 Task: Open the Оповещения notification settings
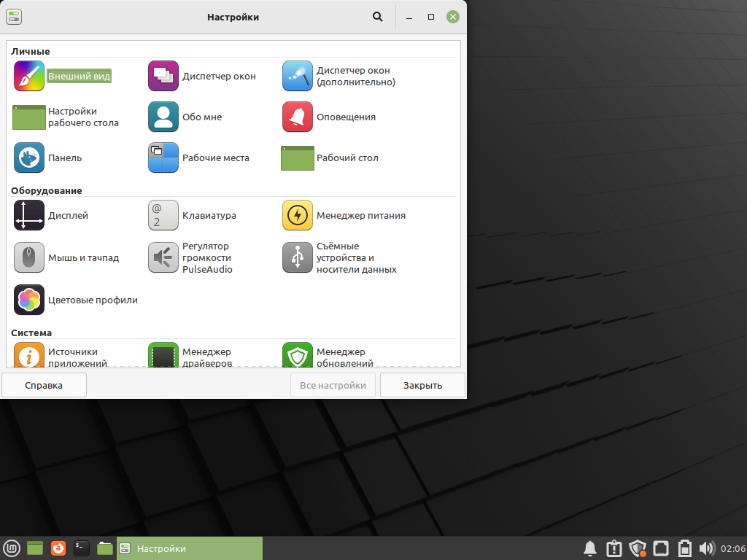tap(349, 117)
